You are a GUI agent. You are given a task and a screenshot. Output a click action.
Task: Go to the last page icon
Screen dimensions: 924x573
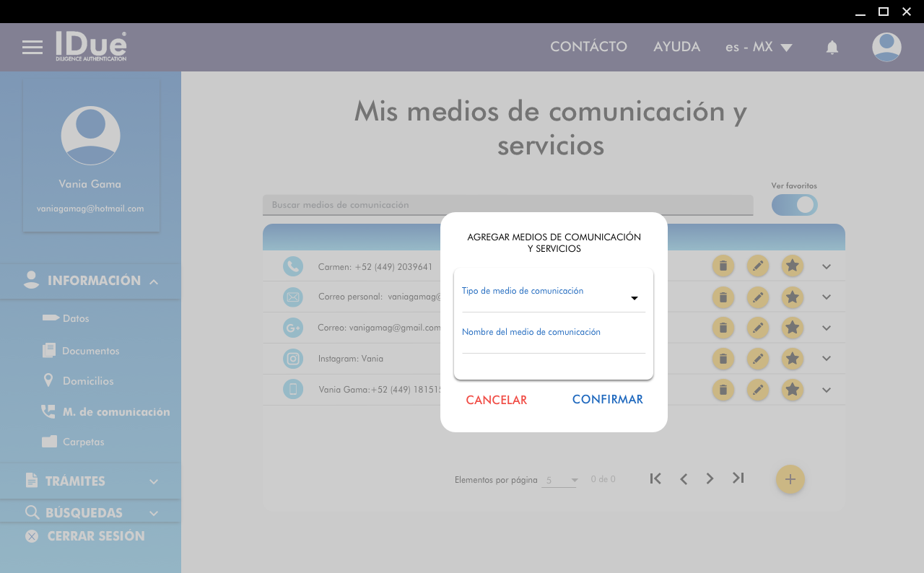738,478
